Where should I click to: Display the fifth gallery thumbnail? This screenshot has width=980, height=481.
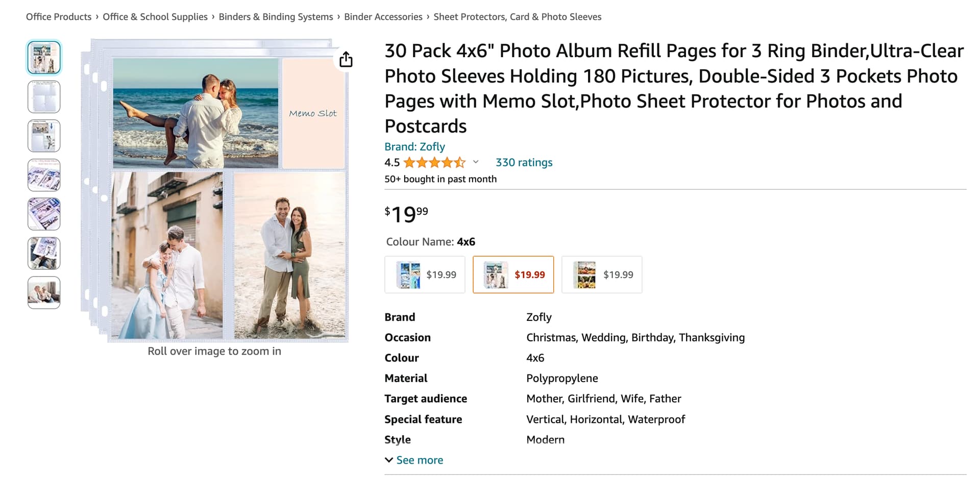(44, 214)
